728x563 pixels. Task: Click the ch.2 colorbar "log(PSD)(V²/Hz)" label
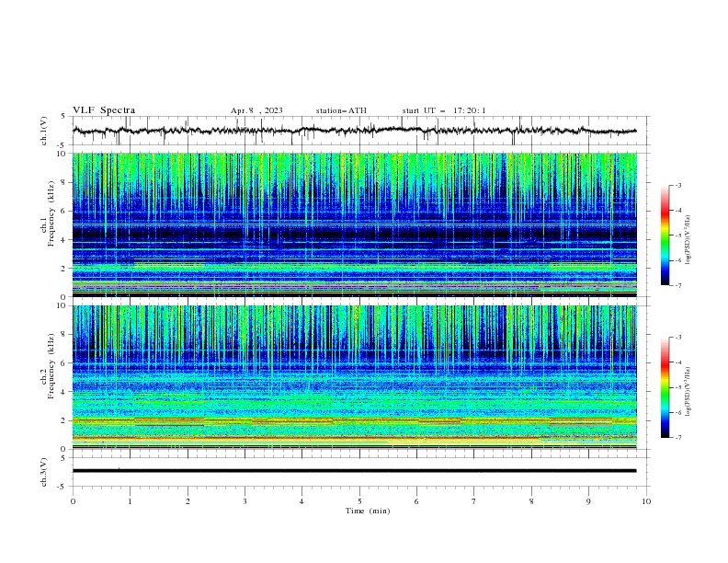tap(688, 392)
